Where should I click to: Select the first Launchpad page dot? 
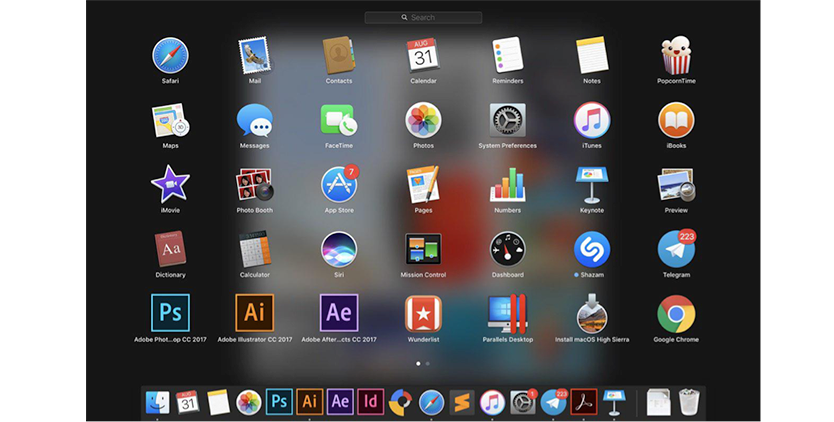pos(418,363)
